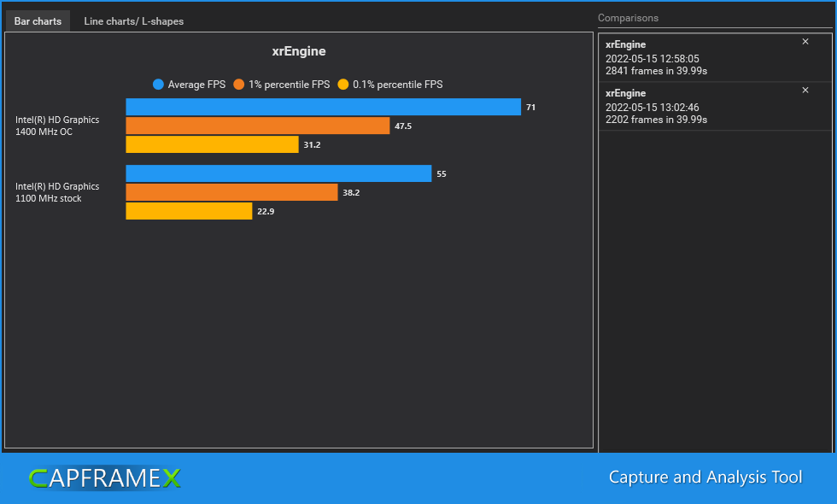Open the Line charts/ L-shapes tab

point(133,21)
